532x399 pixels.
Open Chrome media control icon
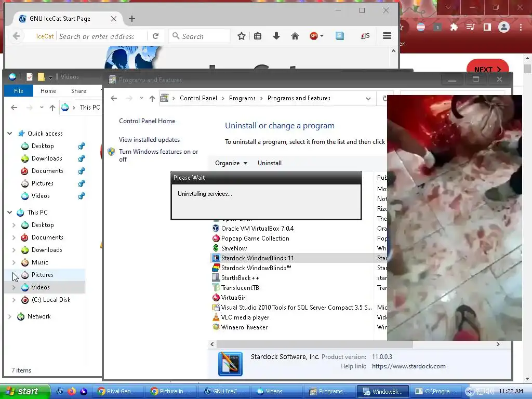tap(470, 27)
